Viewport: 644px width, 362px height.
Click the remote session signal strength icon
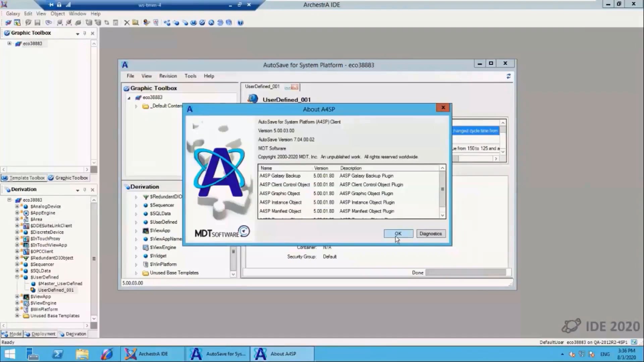pyautogui.click(x=68, y=5)
